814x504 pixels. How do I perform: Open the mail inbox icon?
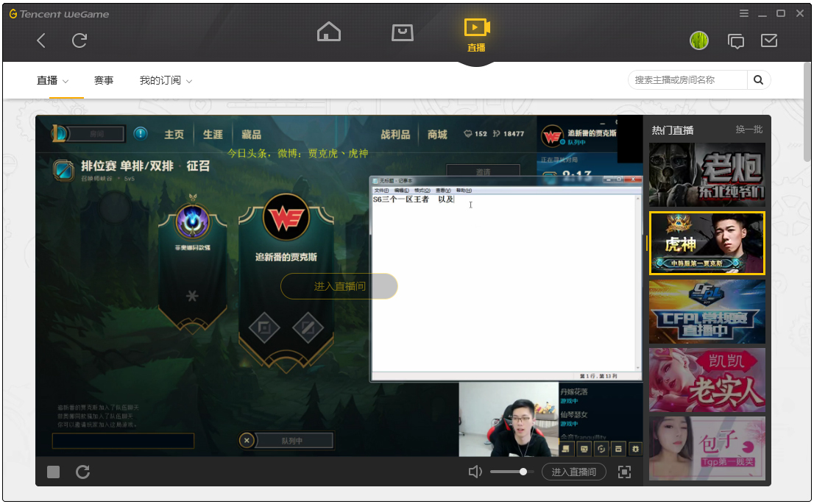pos(769,40)
